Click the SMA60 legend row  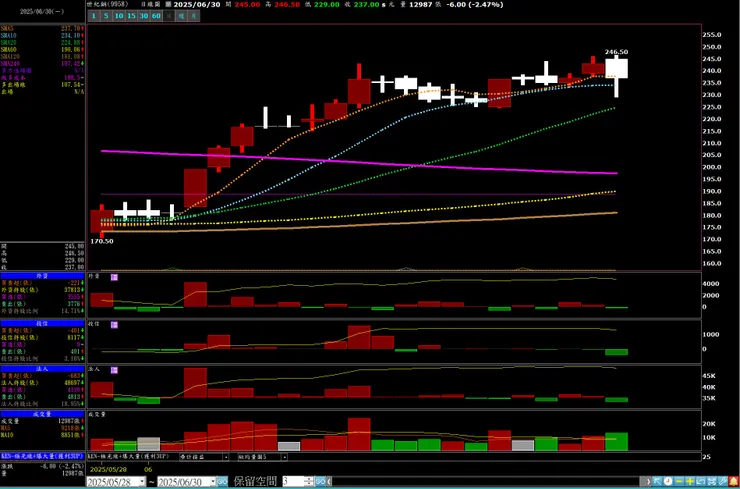pyautogui.click(x=42, y=49)
